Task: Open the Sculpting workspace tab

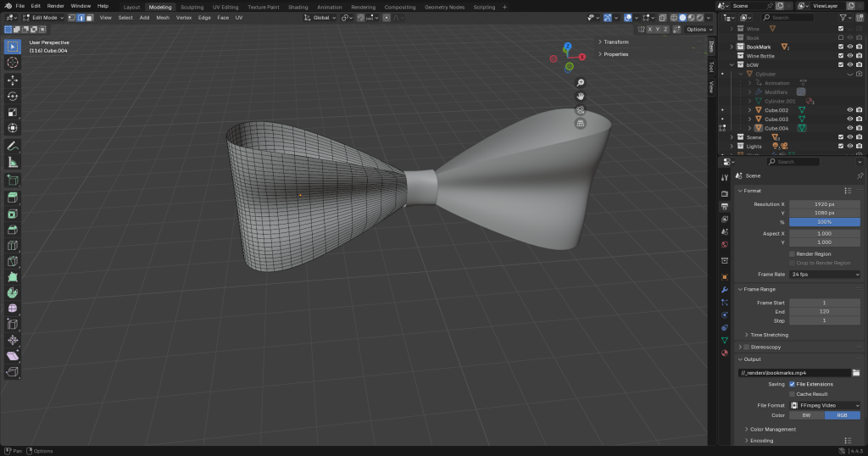Action: (192, 7)
